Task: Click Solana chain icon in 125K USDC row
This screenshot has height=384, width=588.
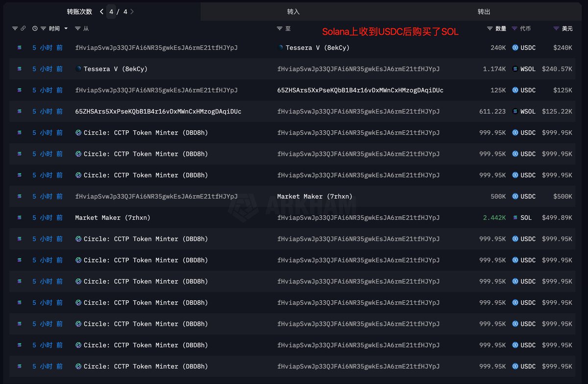Action: tap(20, 90)
